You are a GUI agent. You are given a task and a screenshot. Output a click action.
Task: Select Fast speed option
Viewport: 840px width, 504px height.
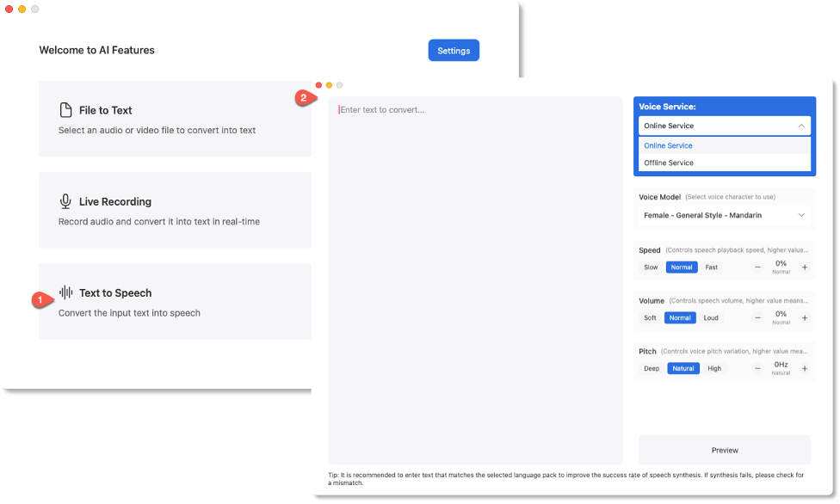click(x=712, y=267)
